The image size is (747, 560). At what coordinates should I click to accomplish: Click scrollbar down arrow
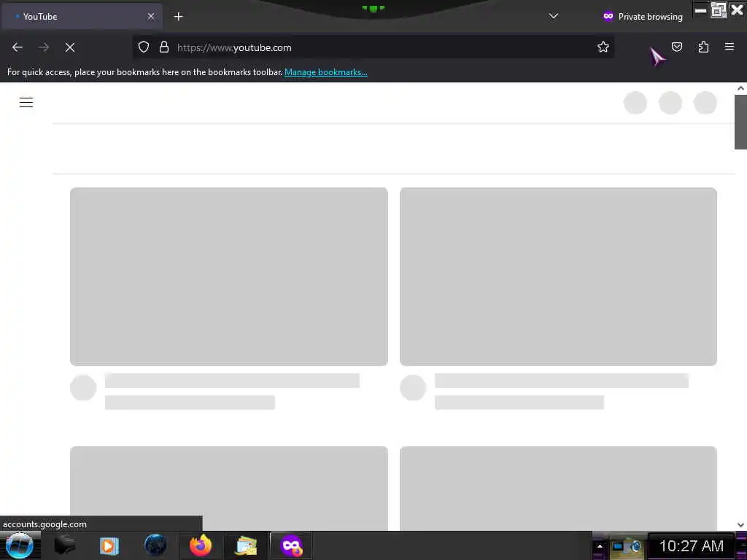(x=740, y=525)
